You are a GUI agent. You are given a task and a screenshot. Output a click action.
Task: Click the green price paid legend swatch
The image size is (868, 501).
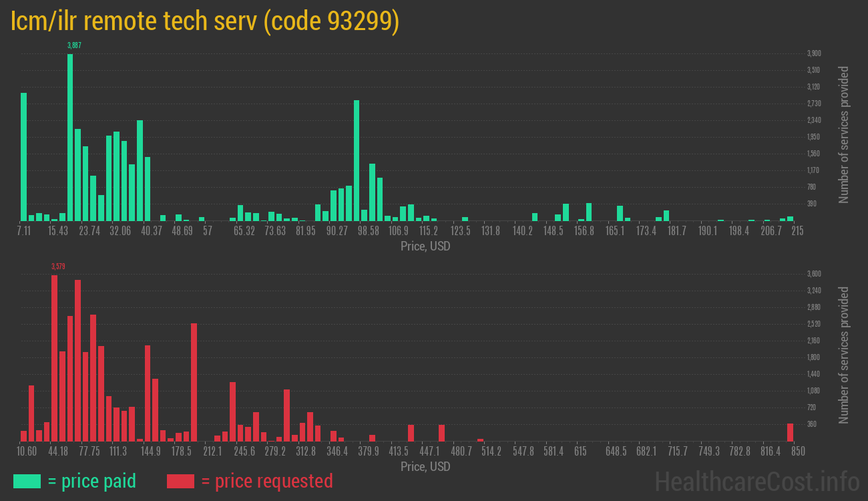tap(27, 481)
